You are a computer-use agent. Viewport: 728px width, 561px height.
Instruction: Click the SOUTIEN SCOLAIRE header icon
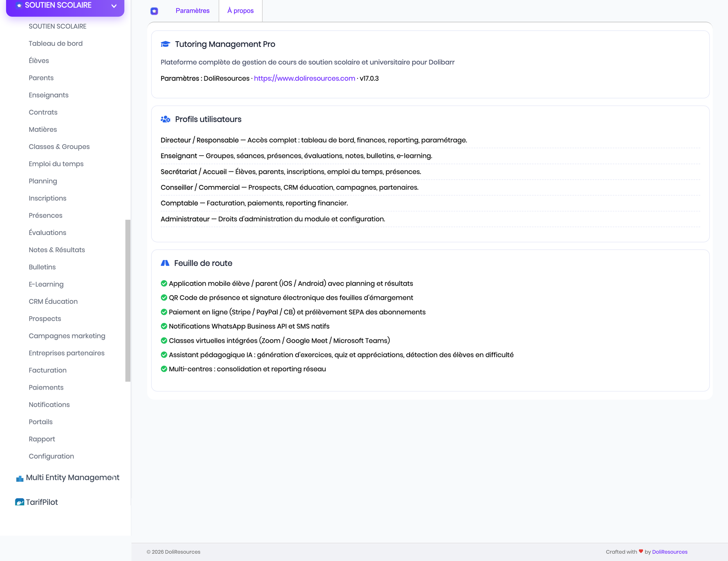click(19, 6)
